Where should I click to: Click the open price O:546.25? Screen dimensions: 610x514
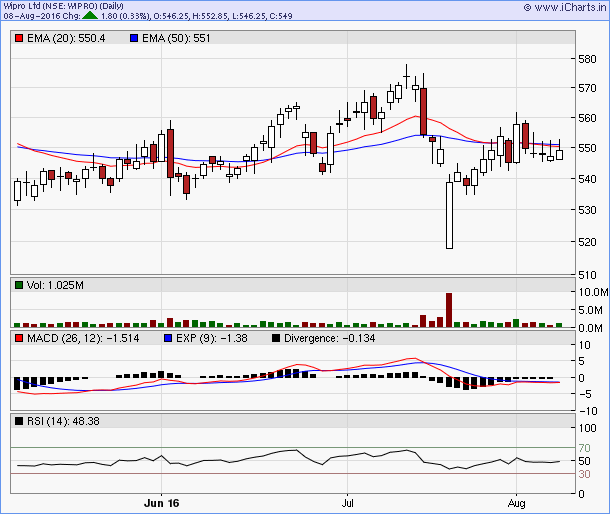point(170,16)
